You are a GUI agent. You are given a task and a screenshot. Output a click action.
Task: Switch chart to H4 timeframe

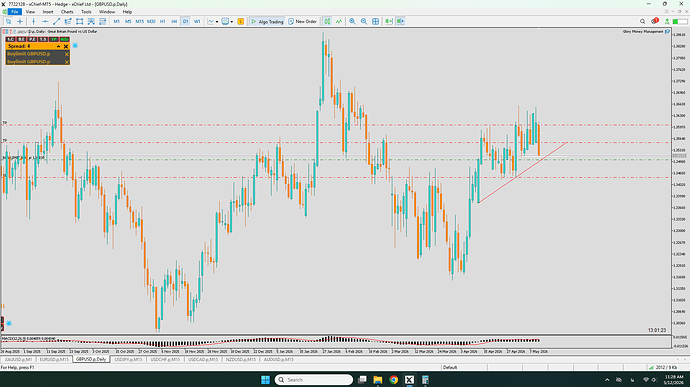(x=174, y=21)
